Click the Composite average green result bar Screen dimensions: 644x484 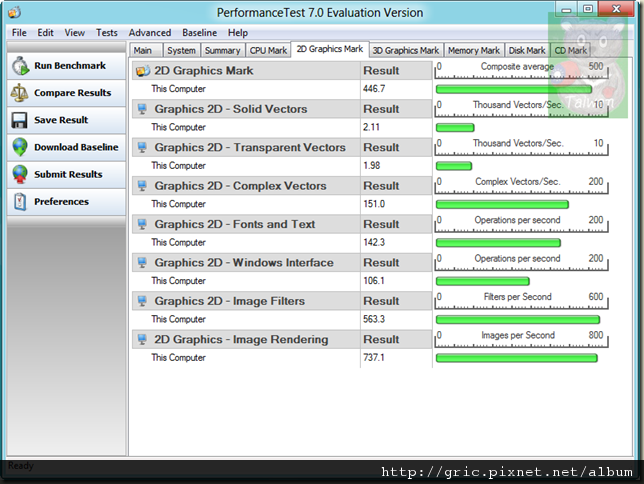point(514,89)
